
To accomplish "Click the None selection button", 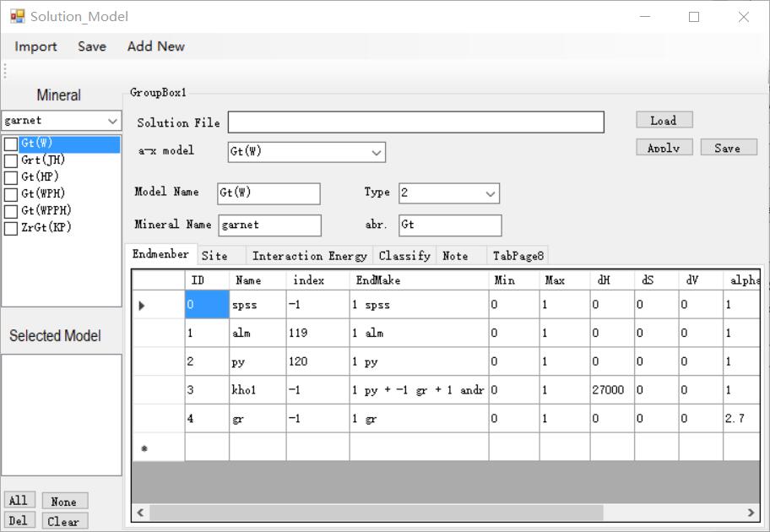I will point(64,502).
